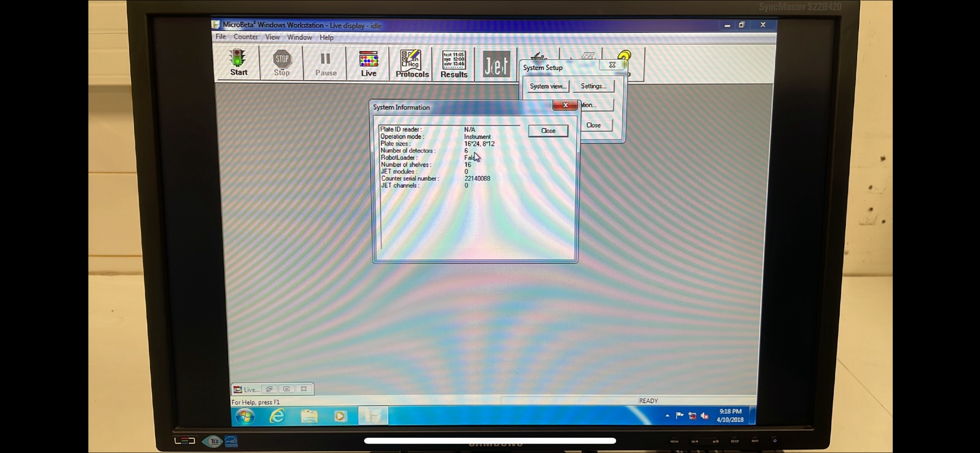This screenshot has height=453, width=980.
Task: Open Windows Media Player on taskbar
Action: [x=340, y=416]
